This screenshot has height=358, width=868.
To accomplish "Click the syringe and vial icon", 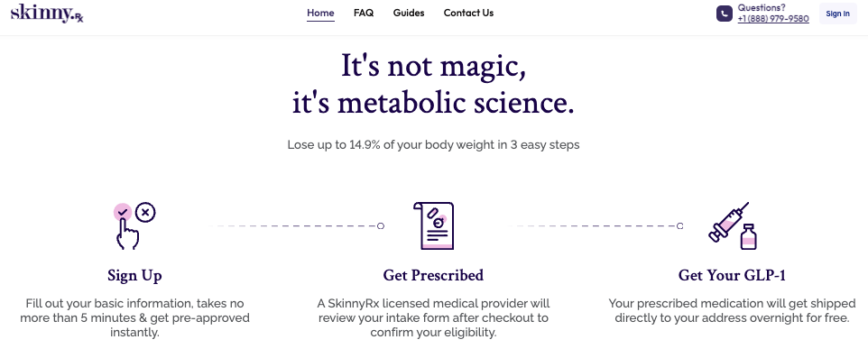I will tap(733, 225).
